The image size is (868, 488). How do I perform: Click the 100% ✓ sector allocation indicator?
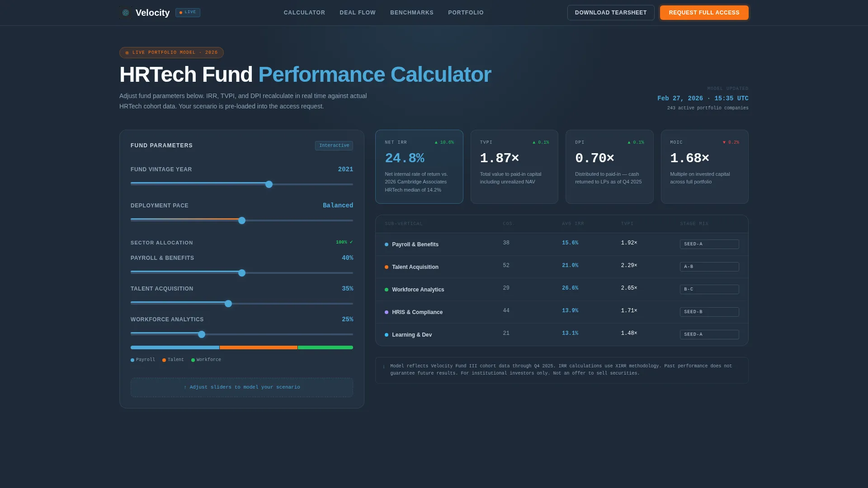coord(344,243)
